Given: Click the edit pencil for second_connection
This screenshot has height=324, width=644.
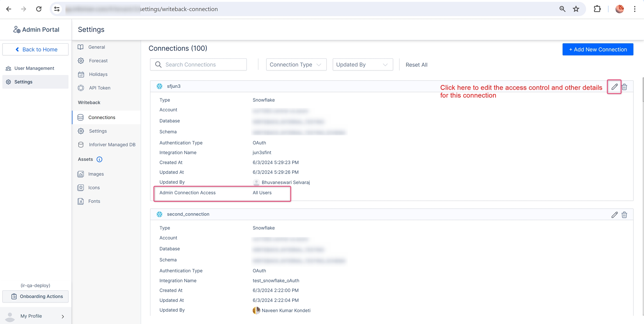Looking at the screenshot, I should tap(614, 215).
